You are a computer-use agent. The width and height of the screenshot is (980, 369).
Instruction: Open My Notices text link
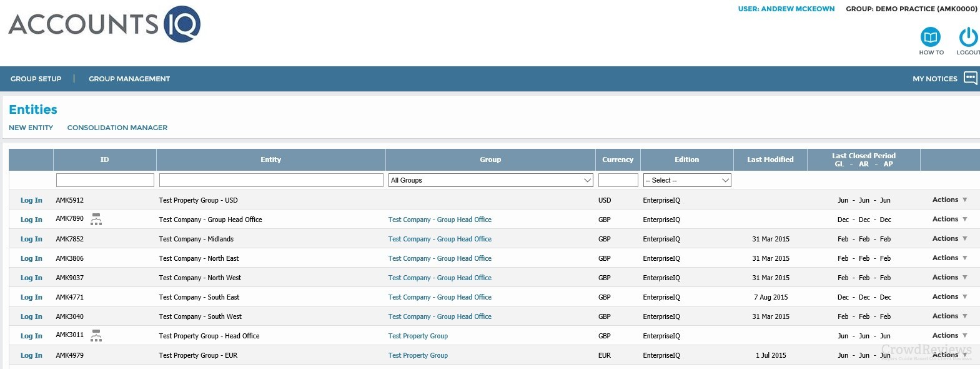(934, 79)
